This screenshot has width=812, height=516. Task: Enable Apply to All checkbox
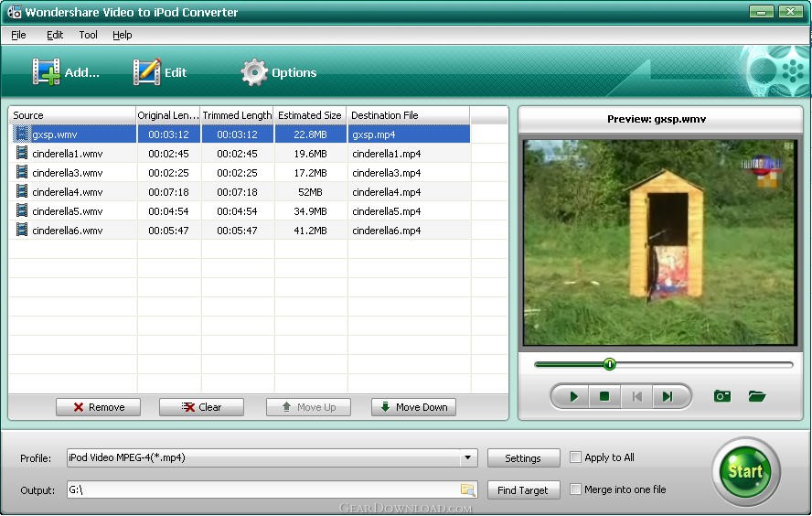click(x=575, y=457)
